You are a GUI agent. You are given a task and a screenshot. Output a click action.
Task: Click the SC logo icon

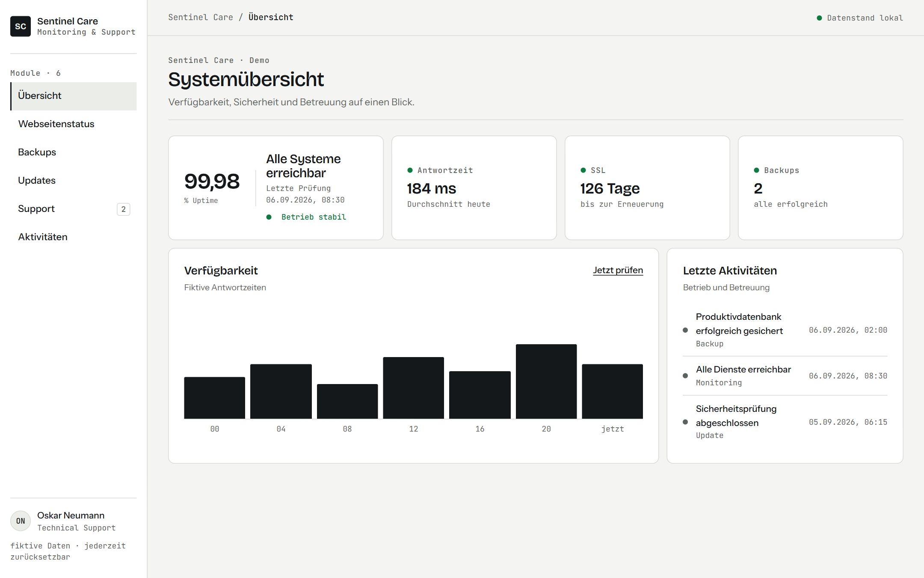(x=21, y=27)
